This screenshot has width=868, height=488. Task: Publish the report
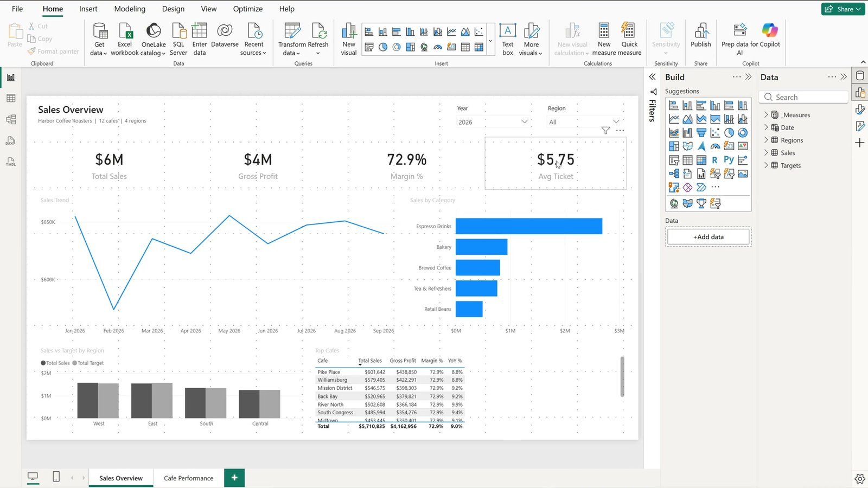click(x=701, y=36)
